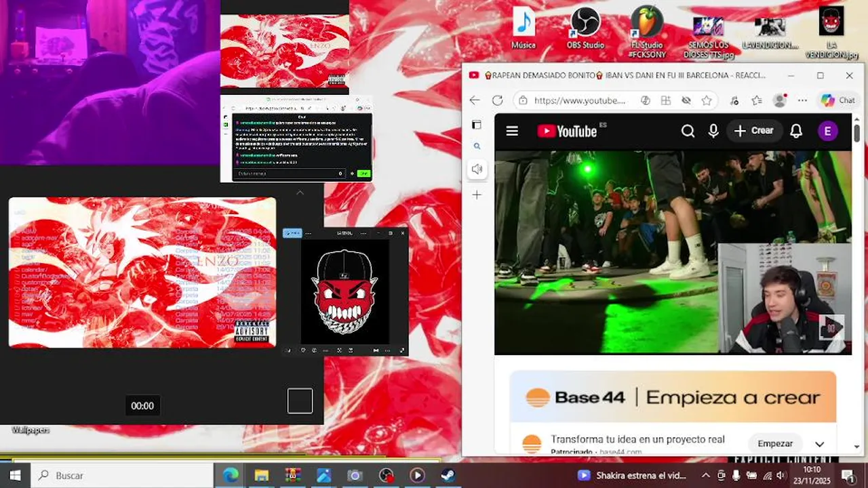Click the YouTube video player
Image resolution: width=868 pixels, height=488 pixels.
click(x=673, y=252)
